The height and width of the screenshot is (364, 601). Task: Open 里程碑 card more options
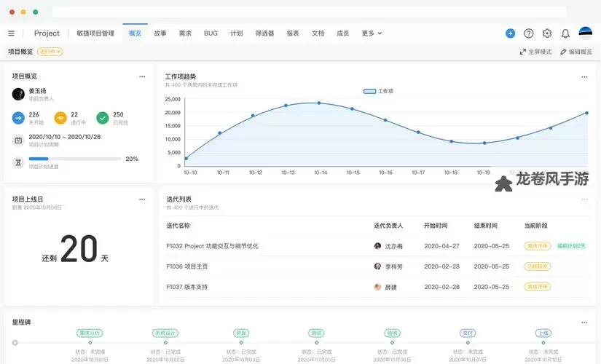[584, 323]
